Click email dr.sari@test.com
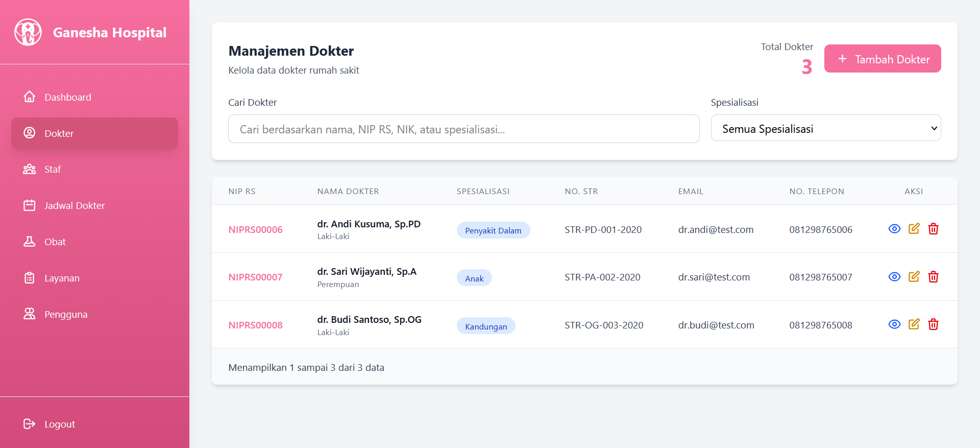This screenshot has width=980, height=448. tap(714, 277)
